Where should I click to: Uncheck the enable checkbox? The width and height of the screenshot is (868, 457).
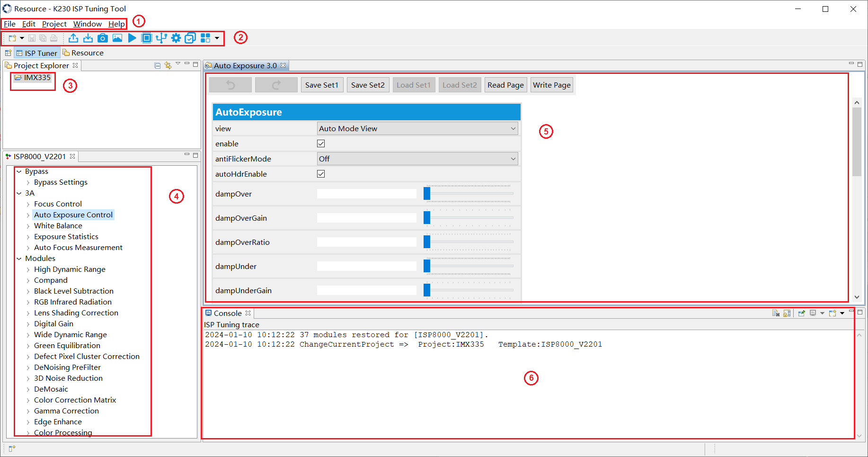(321, 143)
